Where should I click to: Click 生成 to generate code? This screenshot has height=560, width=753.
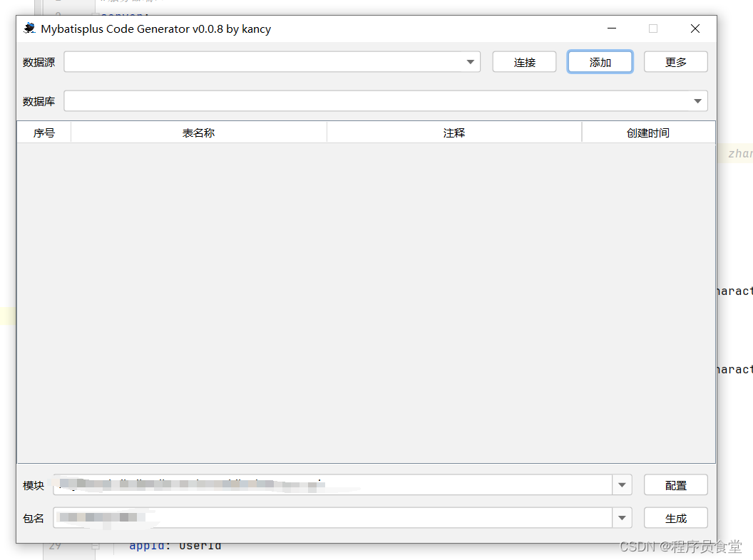(675, 517)
